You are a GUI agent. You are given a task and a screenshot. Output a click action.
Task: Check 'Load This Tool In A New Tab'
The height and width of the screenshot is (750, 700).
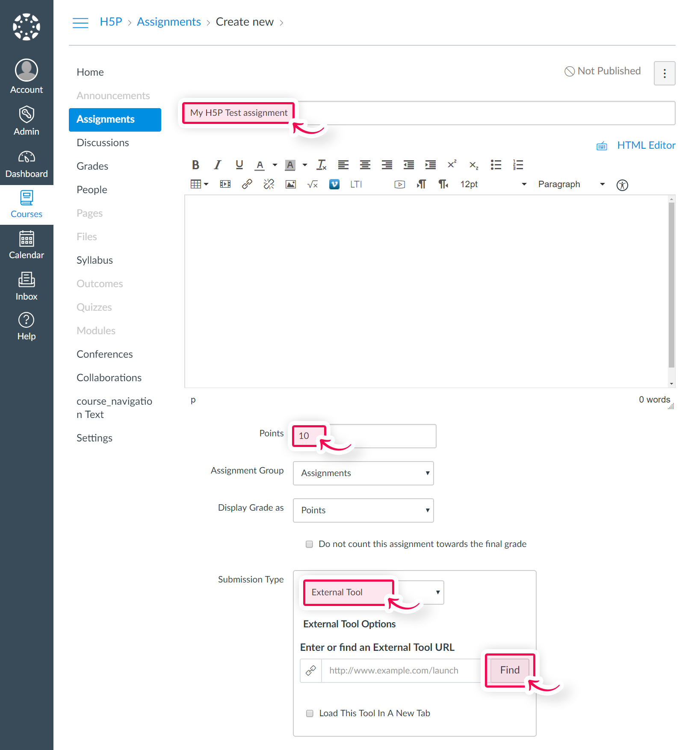310,713
